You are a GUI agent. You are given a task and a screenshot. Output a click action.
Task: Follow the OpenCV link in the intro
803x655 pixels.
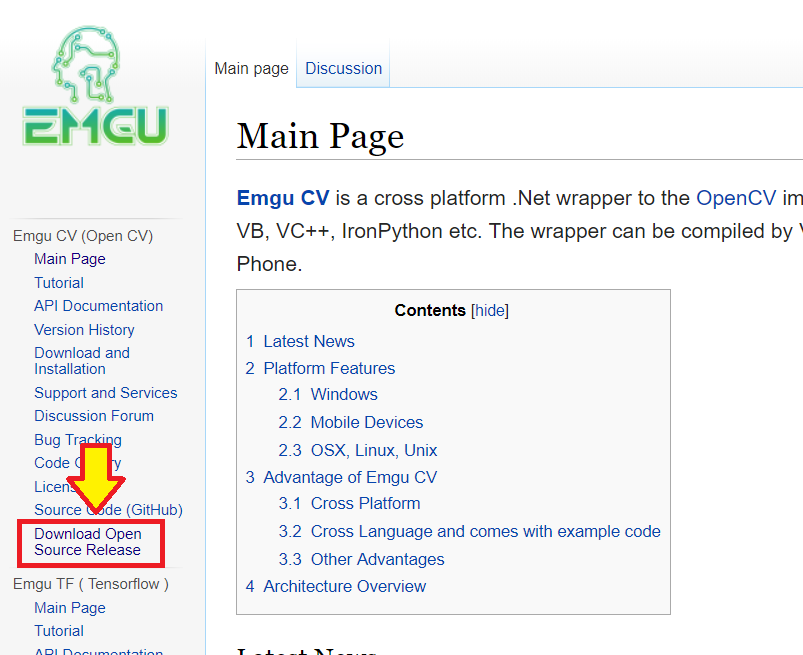tap(736, 198)
